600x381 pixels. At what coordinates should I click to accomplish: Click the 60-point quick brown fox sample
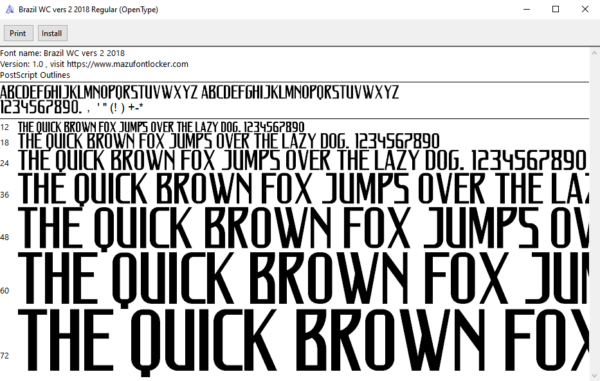[303, 281]
